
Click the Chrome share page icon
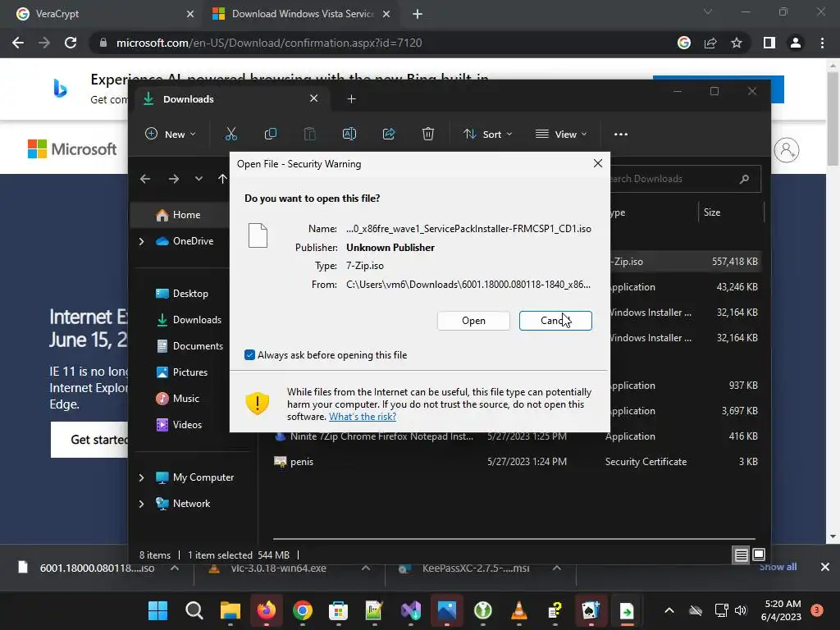710,43
